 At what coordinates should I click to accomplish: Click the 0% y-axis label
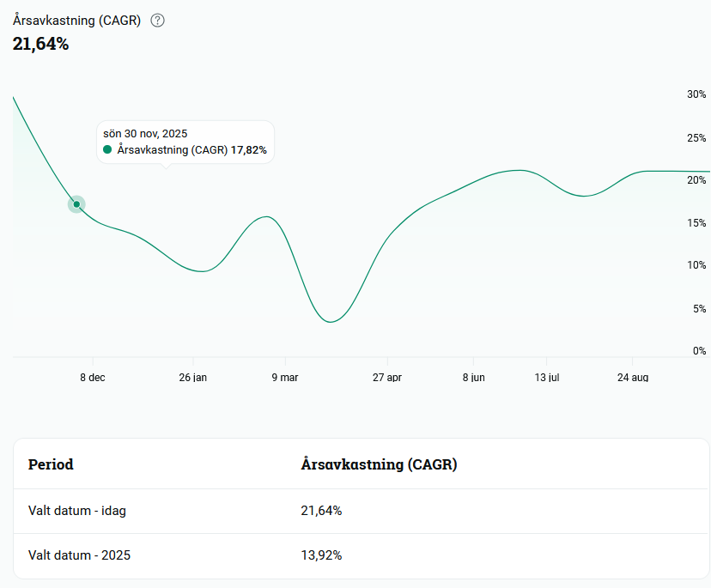click(699, 351)
